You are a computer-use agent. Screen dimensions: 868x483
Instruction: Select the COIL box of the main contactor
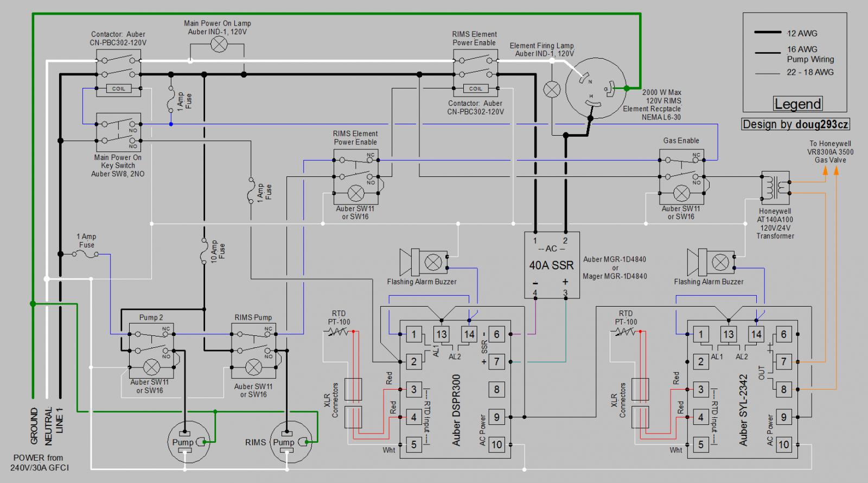tap(118, 88)
